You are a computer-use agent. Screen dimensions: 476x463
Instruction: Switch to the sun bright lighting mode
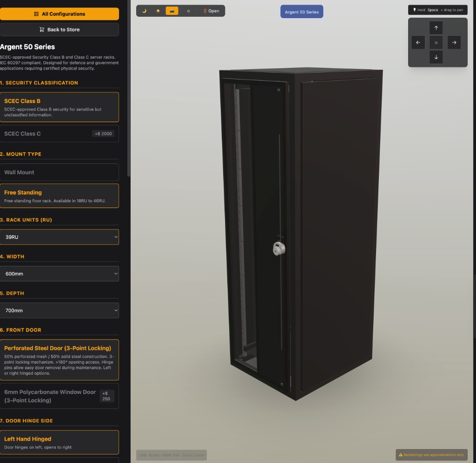[x=158, y=11]
